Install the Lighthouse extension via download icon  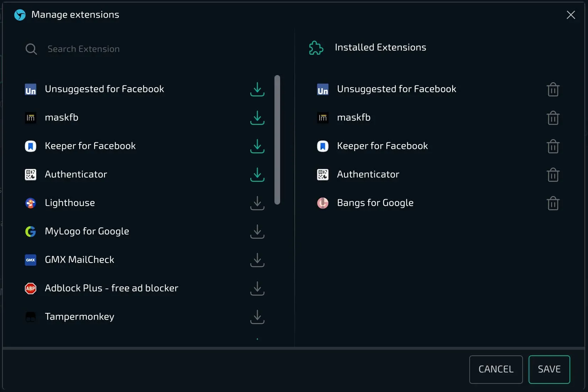tap(257, 203)
